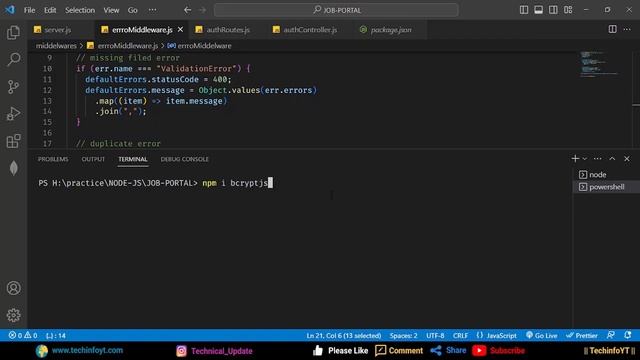This screenshot has width=640, height=360.
Task: Open the OUTPUT panel tab
Action: tap(93, 159)
